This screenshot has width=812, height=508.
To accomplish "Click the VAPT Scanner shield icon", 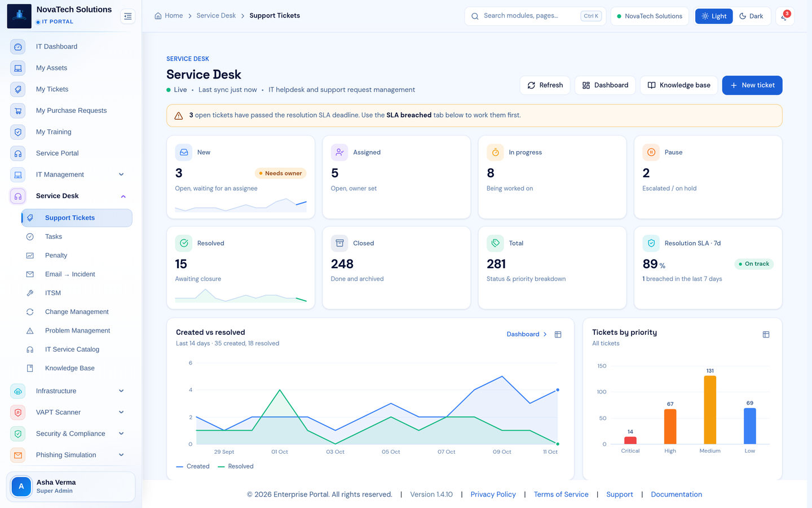I will [x=18, y=413].
